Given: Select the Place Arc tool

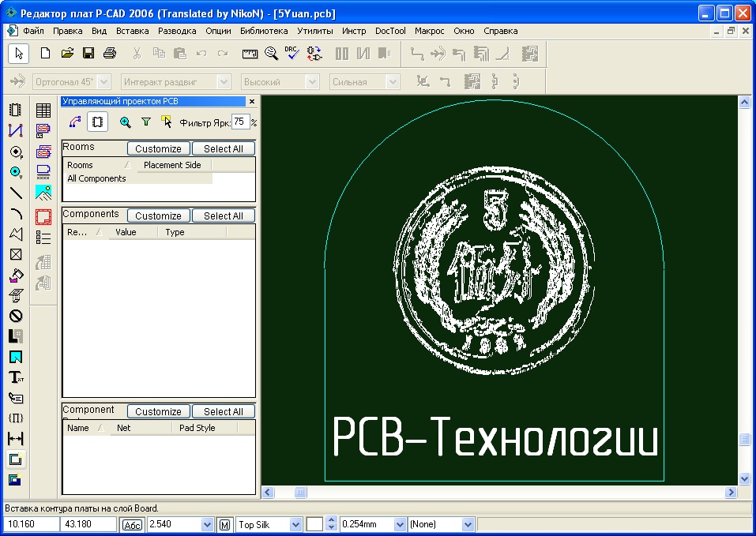Looking at the screenshot, I should 16,213.
